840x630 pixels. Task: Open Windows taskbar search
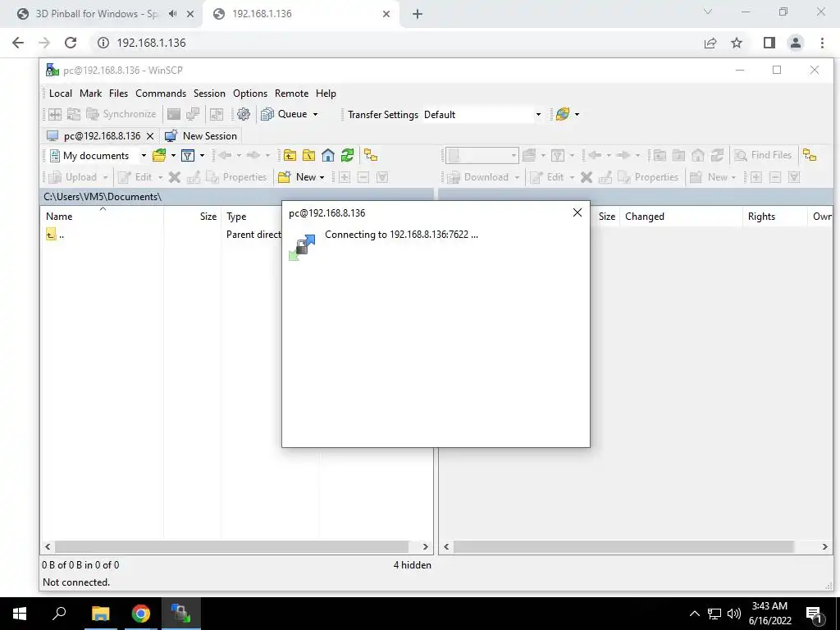[59, 614]
